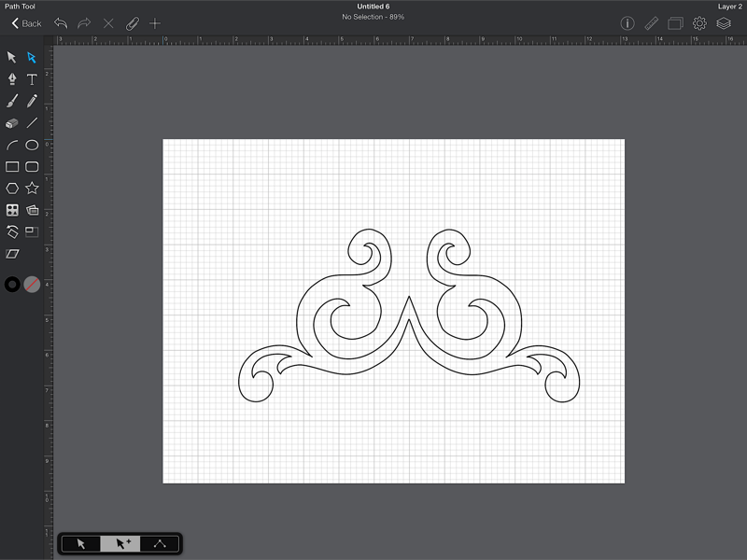Tap the delete X icon
This screenshot has width=747, height=560.
(108, 23)
